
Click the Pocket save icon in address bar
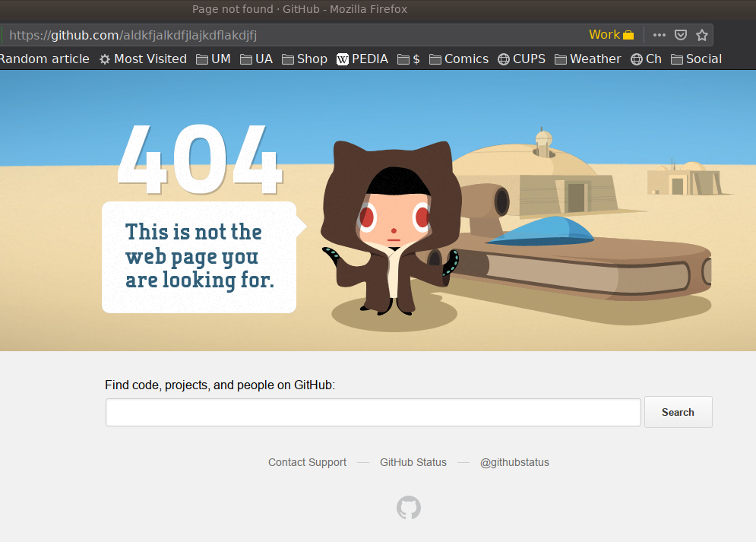pos(682,35)
